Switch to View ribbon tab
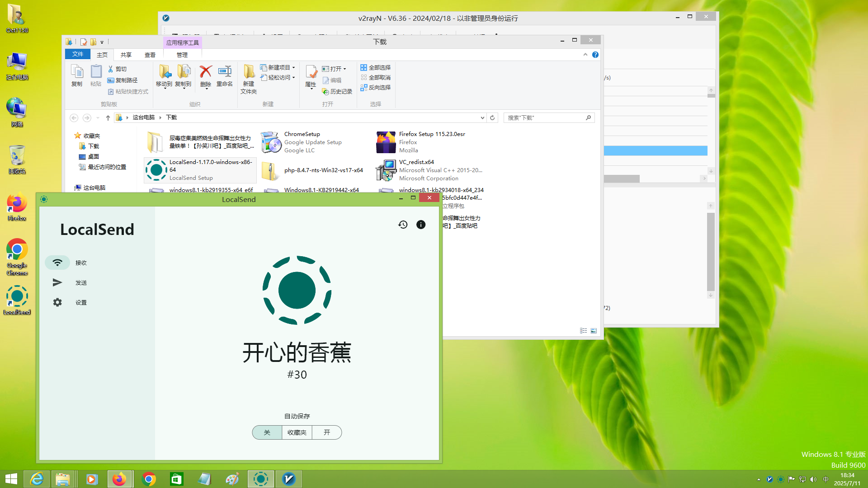The image size is (868, 488). [150, 55]
